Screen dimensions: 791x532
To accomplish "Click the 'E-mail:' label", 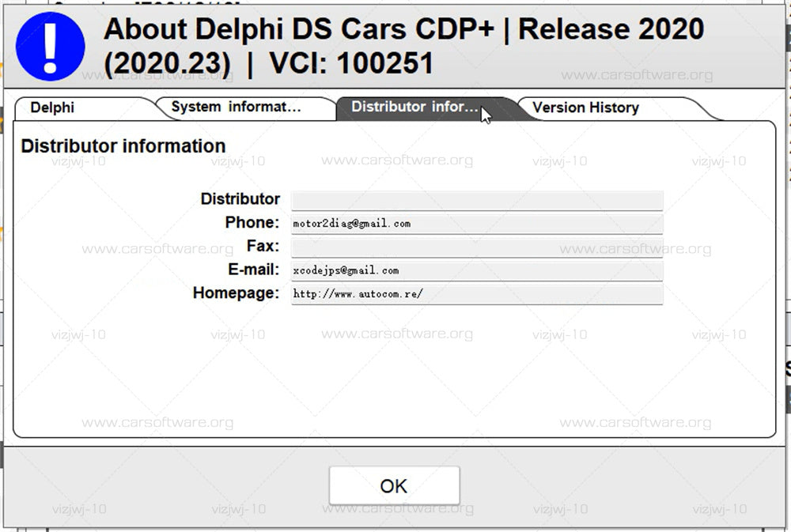I will pos(254,270).
